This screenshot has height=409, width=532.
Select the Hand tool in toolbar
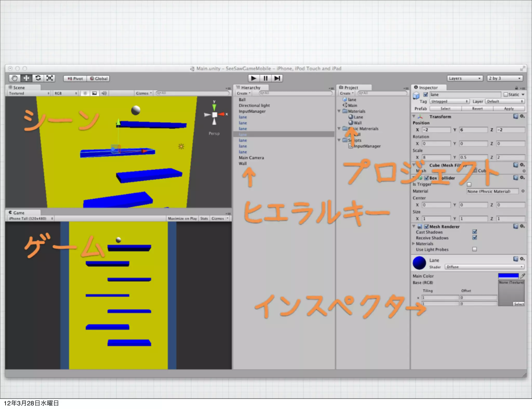[x=15, y=78]
